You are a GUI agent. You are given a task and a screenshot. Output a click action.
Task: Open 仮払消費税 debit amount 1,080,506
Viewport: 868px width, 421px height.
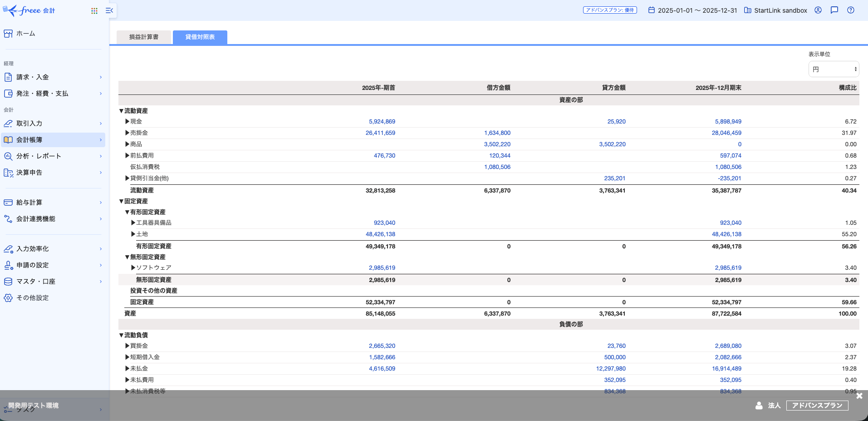(x=497, y=167)
